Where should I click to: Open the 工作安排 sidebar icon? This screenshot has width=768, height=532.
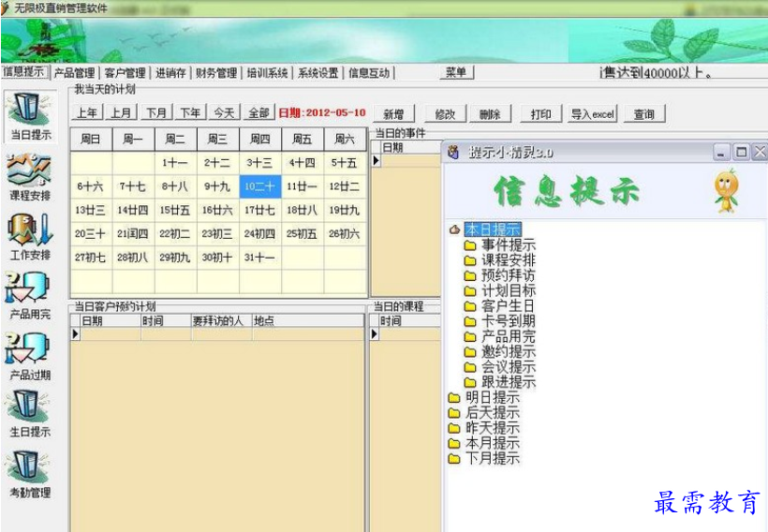pos(29,238)
